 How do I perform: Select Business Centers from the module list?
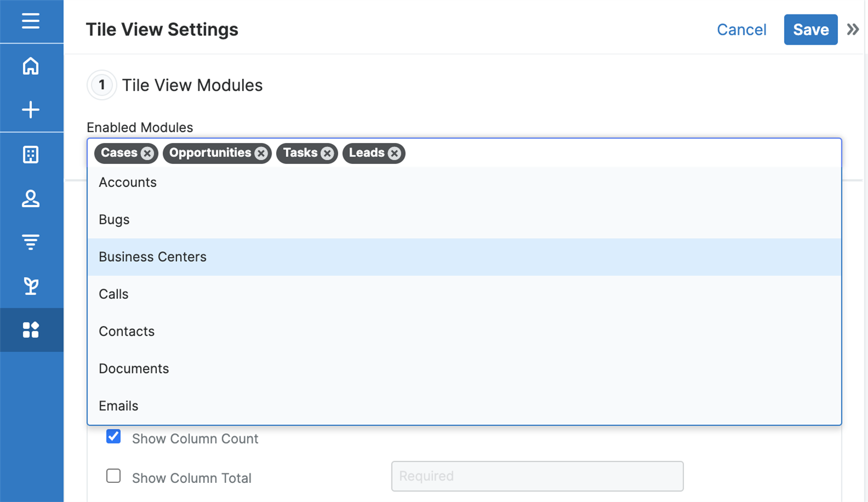(153, 257)
